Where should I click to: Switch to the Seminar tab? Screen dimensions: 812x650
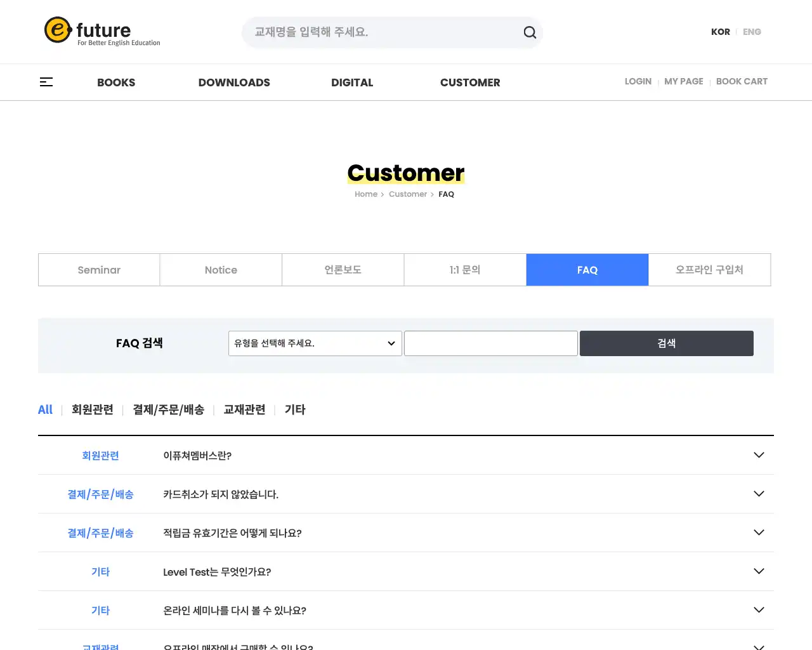[x=99, y=270]
